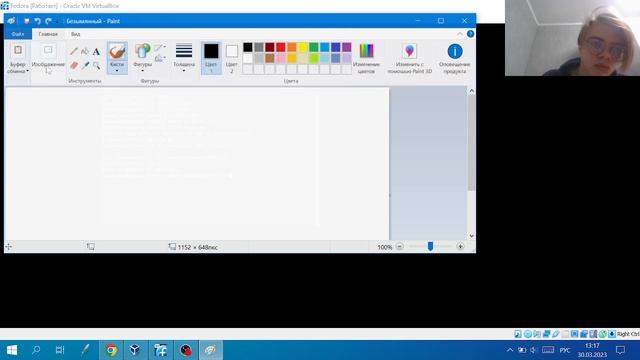
Task: Open the Файл menu
Action: pos(18,34)
